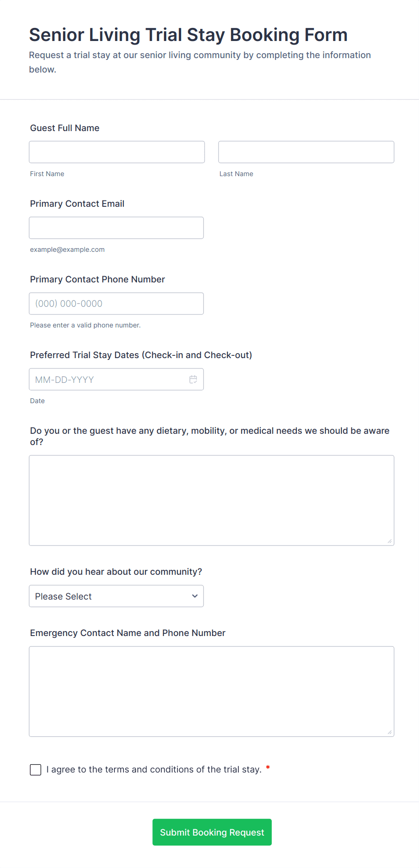Grab the emergency contact textarea resize handle
The image size is (419, 868).
click(390, 732)
